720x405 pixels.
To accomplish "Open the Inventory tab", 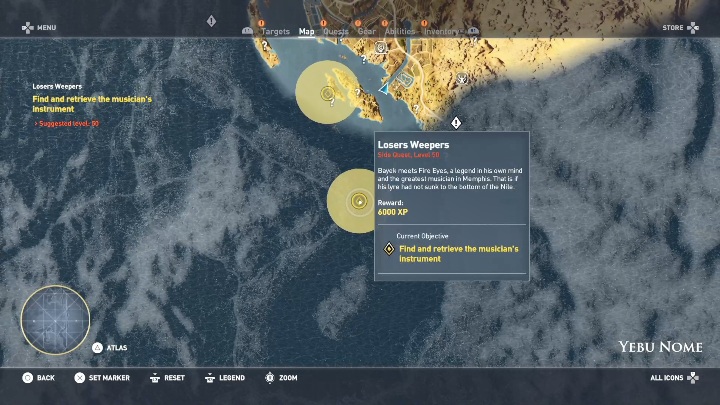I will tap(441, 32).
